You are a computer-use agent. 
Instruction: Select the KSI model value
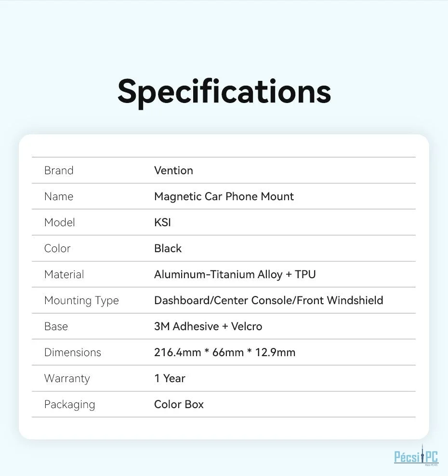[x=162, y=222]
